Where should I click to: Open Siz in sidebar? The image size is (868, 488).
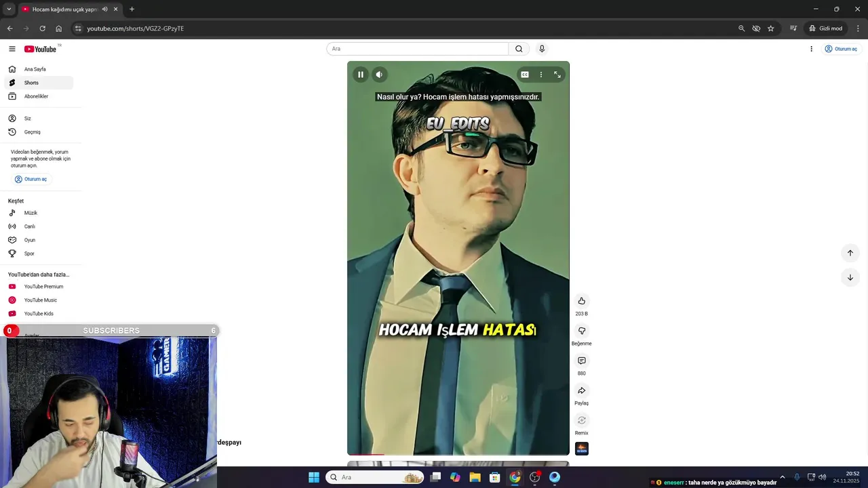pos(39,119)
